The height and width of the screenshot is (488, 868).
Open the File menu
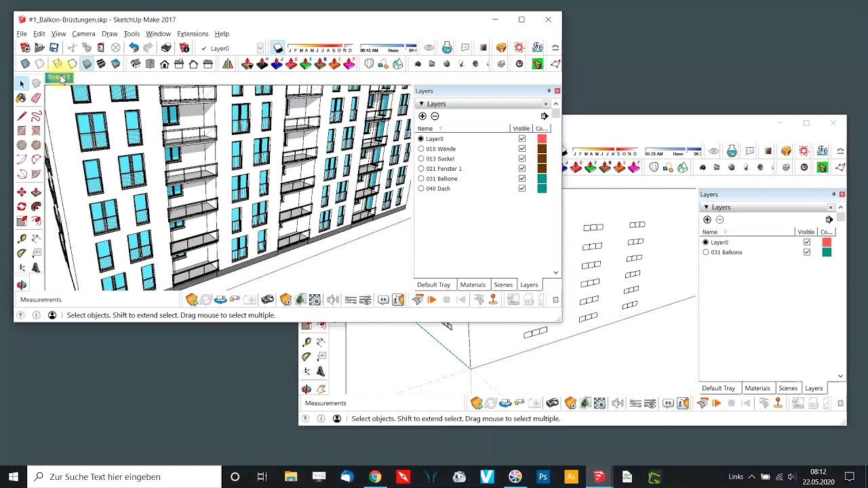click(22, 34)
